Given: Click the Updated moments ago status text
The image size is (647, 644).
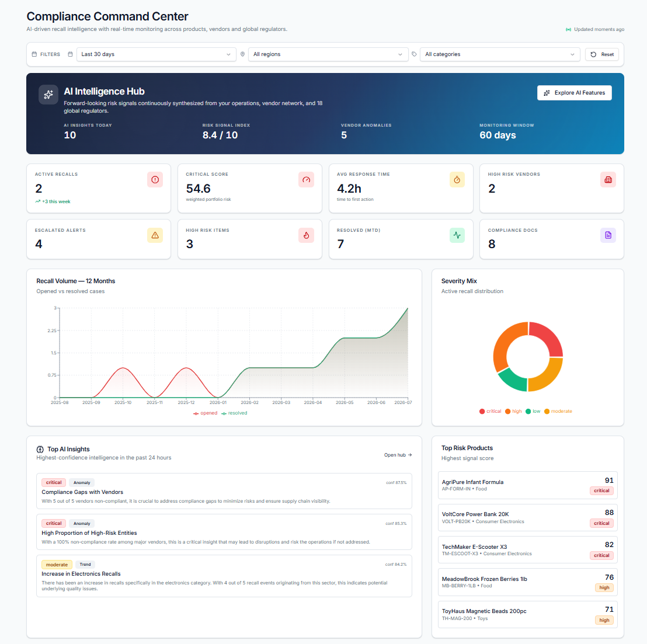Looking at the screenshot, I should point(599,29).
